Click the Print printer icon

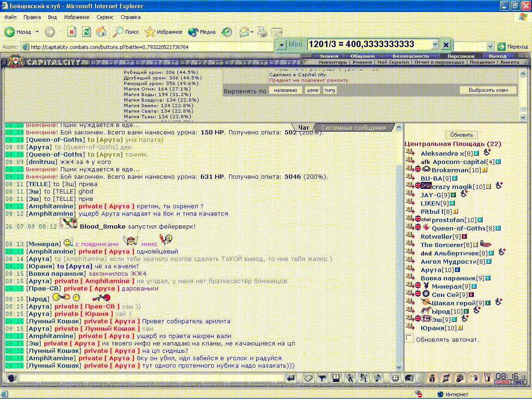click(262, 32)
